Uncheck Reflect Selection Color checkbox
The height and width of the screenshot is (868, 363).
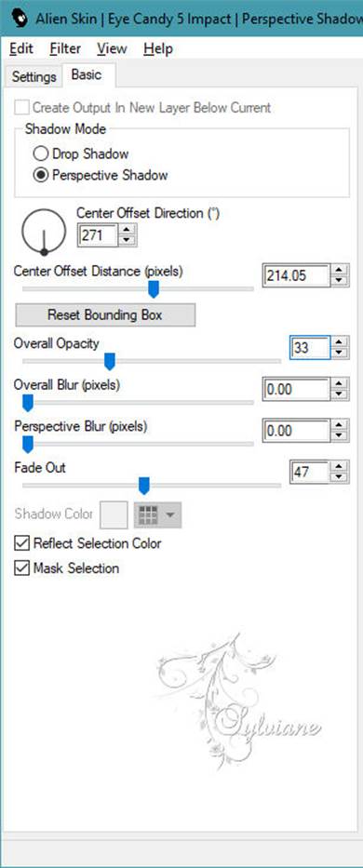point(22,543)
